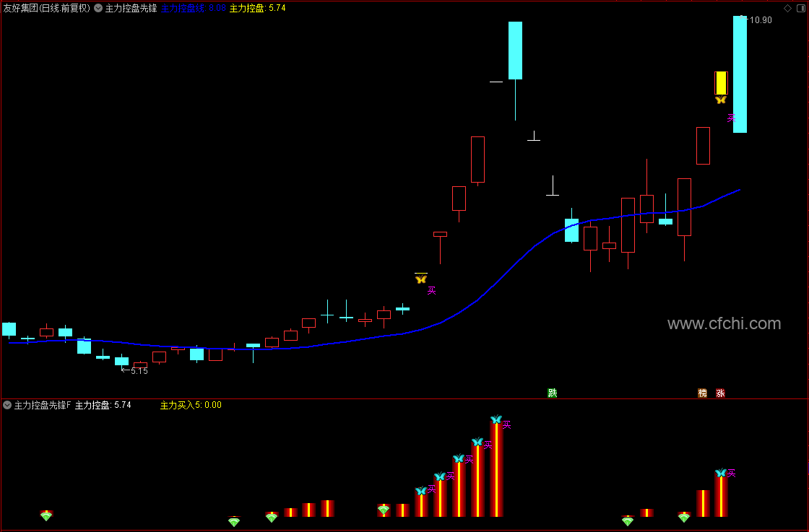Click the cyan butterfly on the tallest red bar
The width and height of the screenshot is (809, 532).
[496, 419]
